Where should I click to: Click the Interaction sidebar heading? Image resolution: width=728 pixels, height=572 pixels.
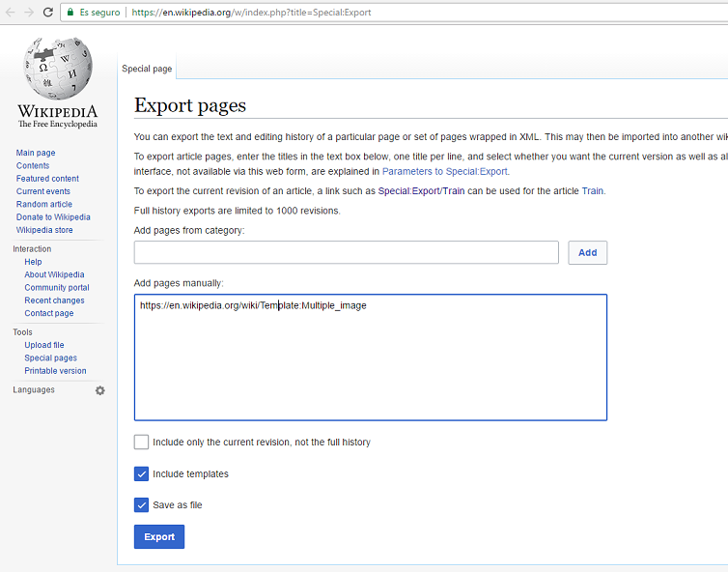pos(32,249)
